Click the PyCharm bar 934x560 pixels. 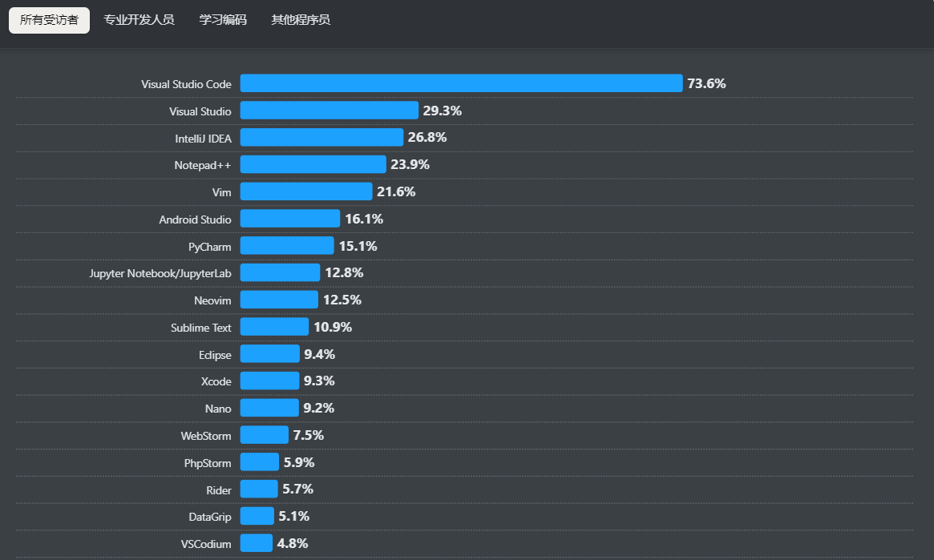[287, 246]
